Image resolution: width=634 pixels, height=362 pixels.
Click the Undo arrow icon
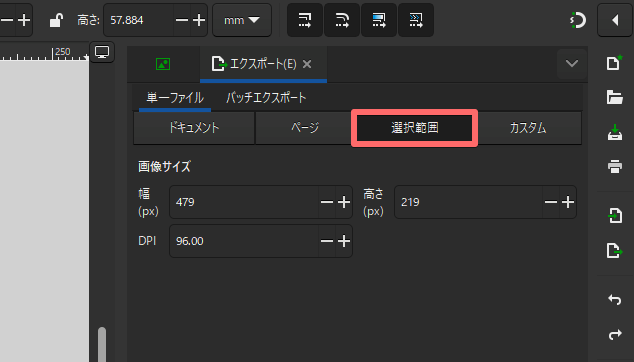(x=615, y=300)
